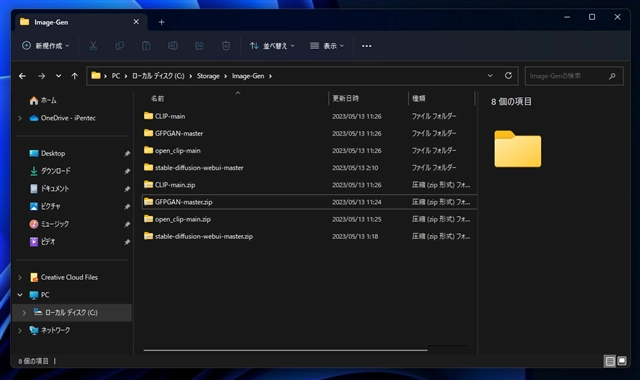640x380 pixels.
Task: Click the Rename icon in toolbar
Action: [x=173, y=46]
